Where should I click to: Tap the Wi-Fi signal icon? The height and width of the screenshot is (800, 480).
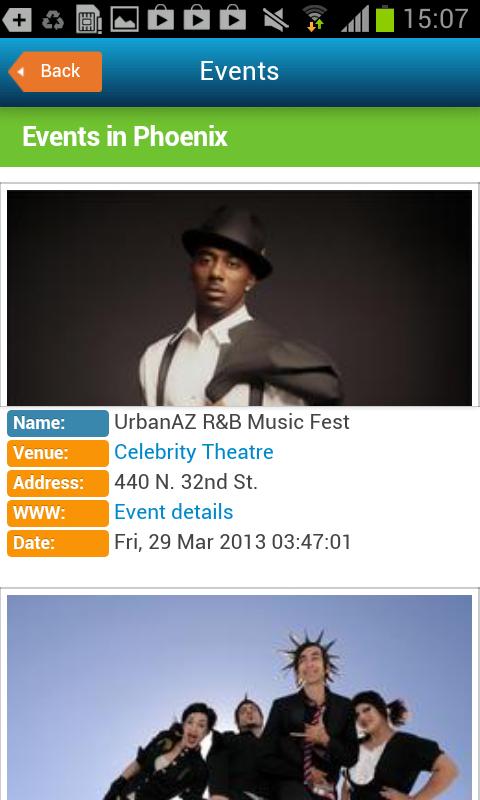tap(315, 19)
